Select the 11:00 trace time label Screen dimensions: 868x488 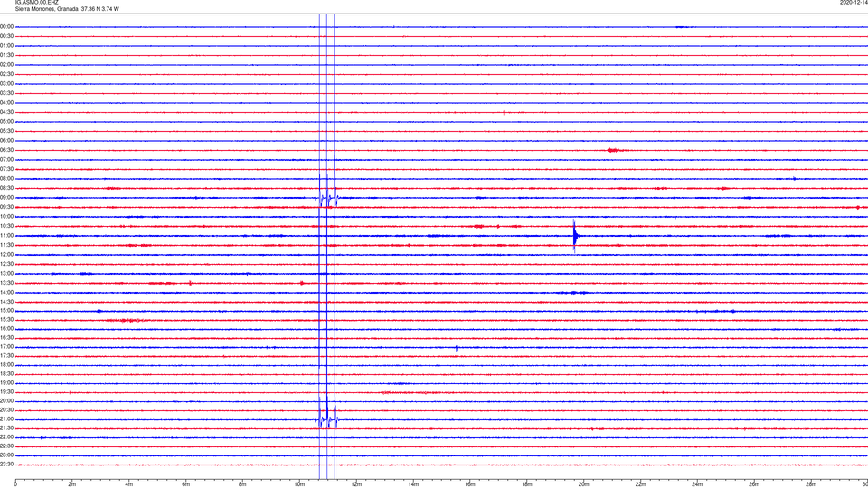point(7,236)
